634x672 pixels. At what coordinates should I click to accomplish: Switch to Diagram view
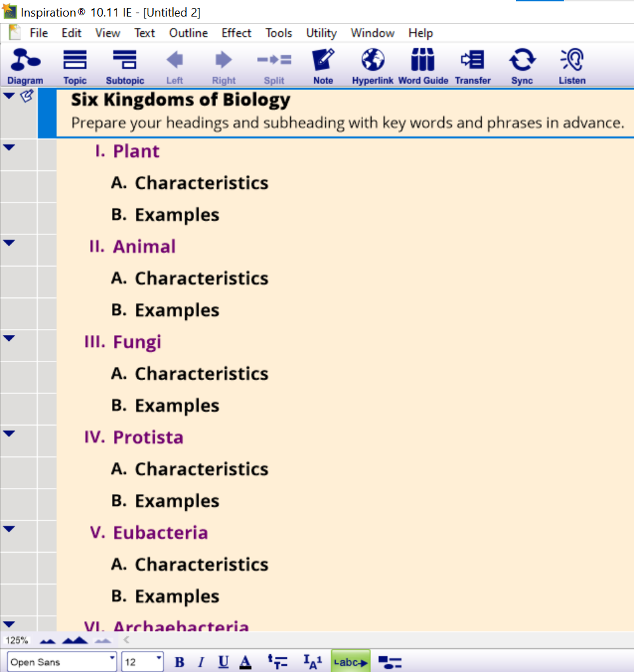coord(25,66)
